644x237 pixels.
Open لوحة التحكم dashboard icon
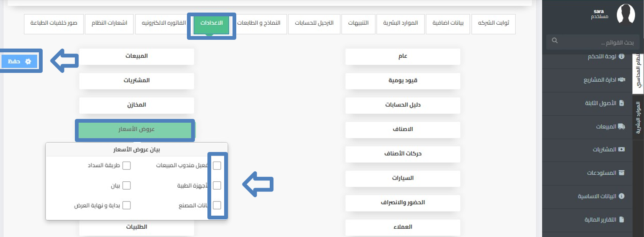pyautogui.click(x=621, y=56)
